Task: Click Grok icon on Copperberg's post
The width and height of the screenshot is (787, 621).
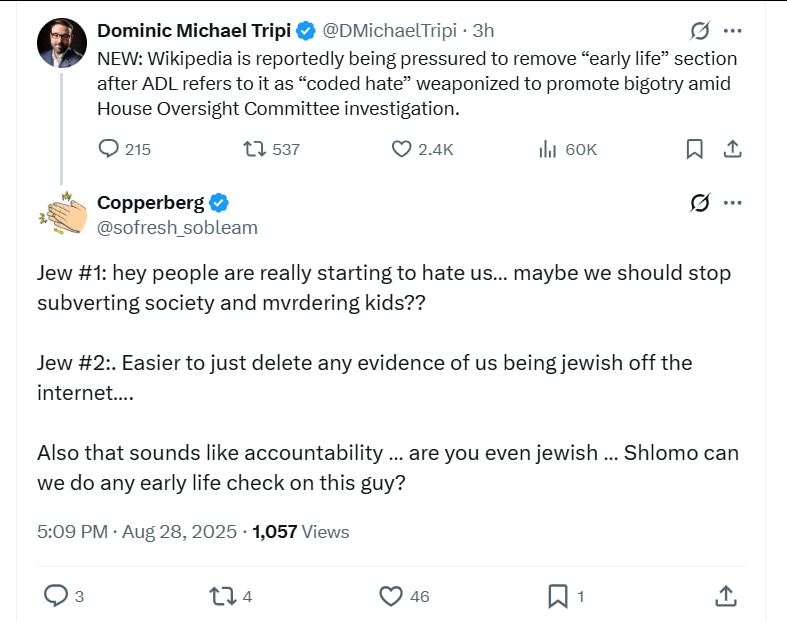Action: (699, 203)
